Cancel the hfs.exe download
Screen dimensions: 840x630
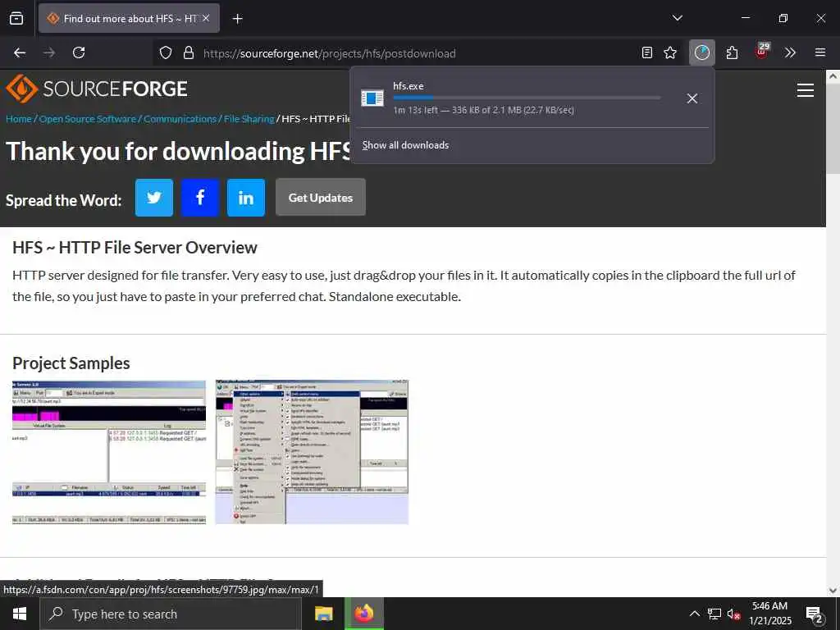coord(692,98)
